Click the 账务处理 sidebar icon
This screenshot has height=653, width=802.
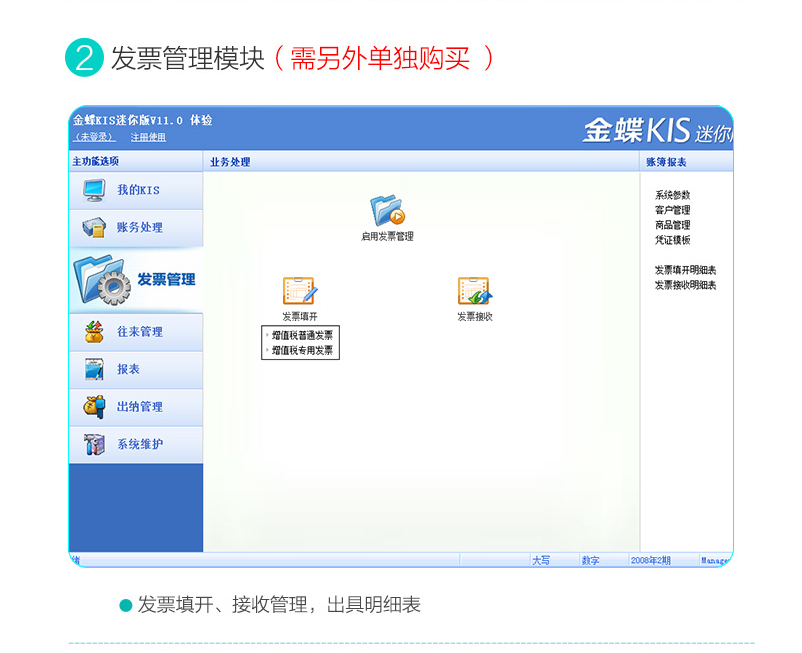coord(94,228)
